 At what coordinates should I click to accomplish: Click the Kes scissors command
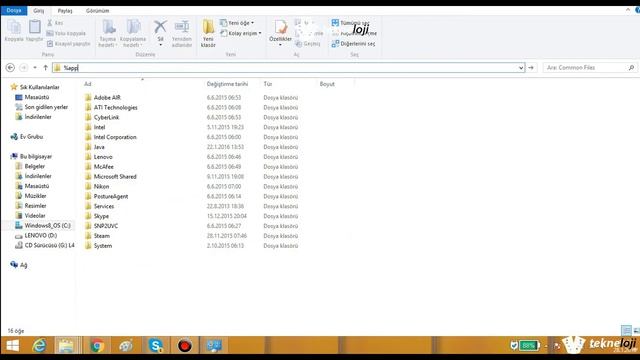point(55,23)
